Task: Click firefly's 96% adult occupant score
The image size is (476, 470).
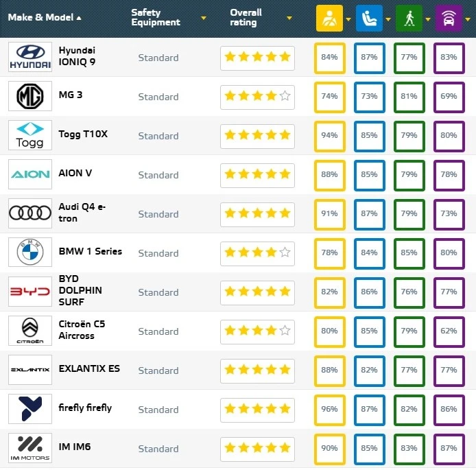Action: [x=330, y=410]
